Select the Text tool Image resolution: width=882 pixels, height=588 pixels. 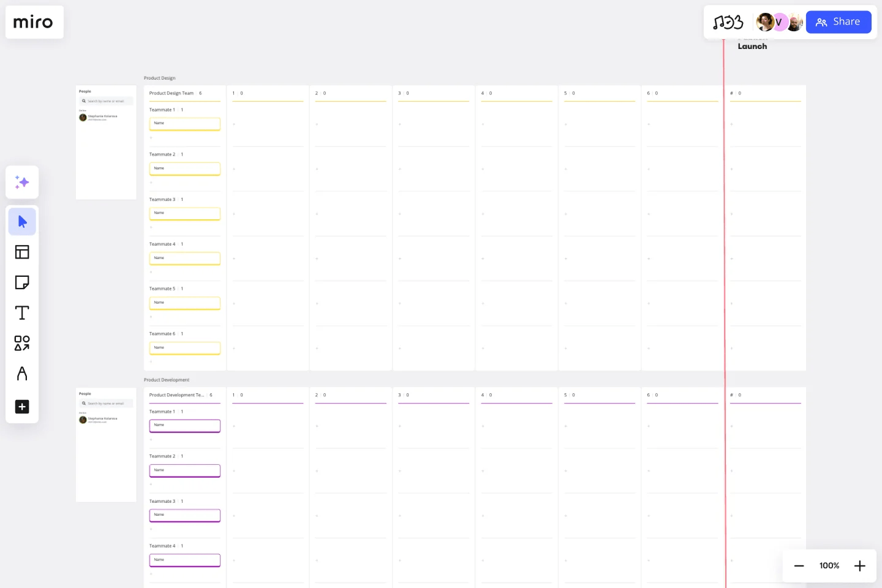pyautogui.click(x=22, y=312)
